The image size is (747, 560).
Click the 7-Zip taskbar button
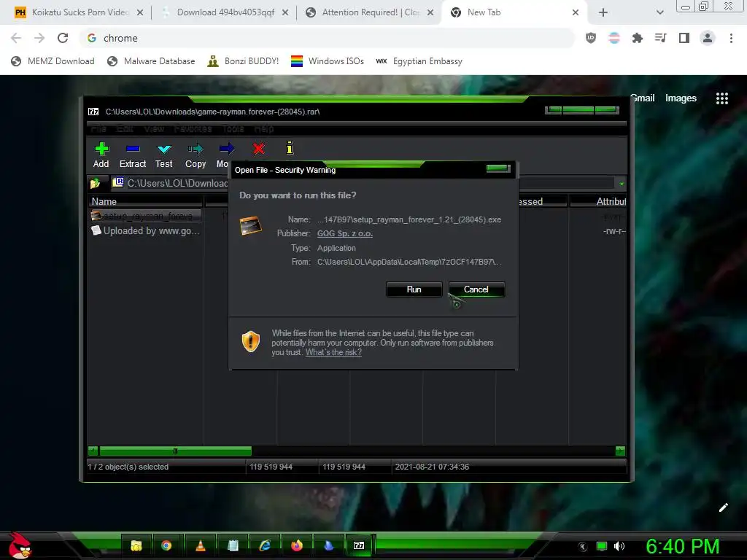point(359,545)
